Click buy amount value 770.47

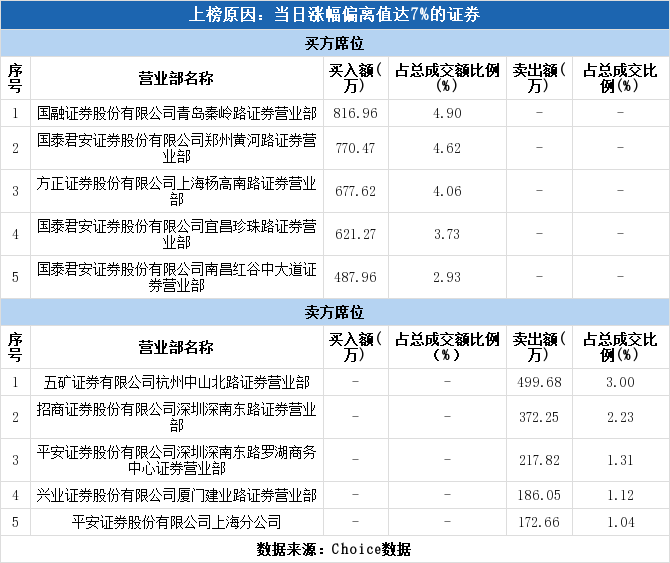[x=356, y=148]
